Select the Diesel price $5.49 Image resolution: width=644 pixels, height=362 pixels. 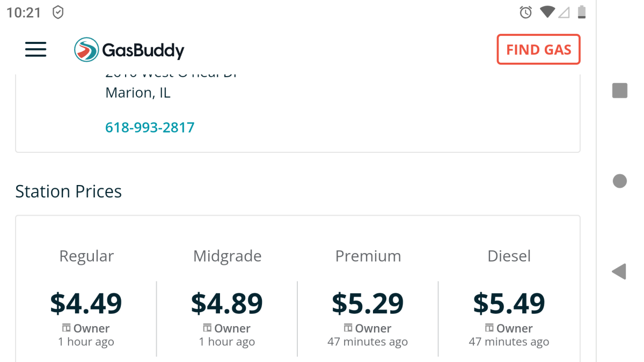click(509, 303)
